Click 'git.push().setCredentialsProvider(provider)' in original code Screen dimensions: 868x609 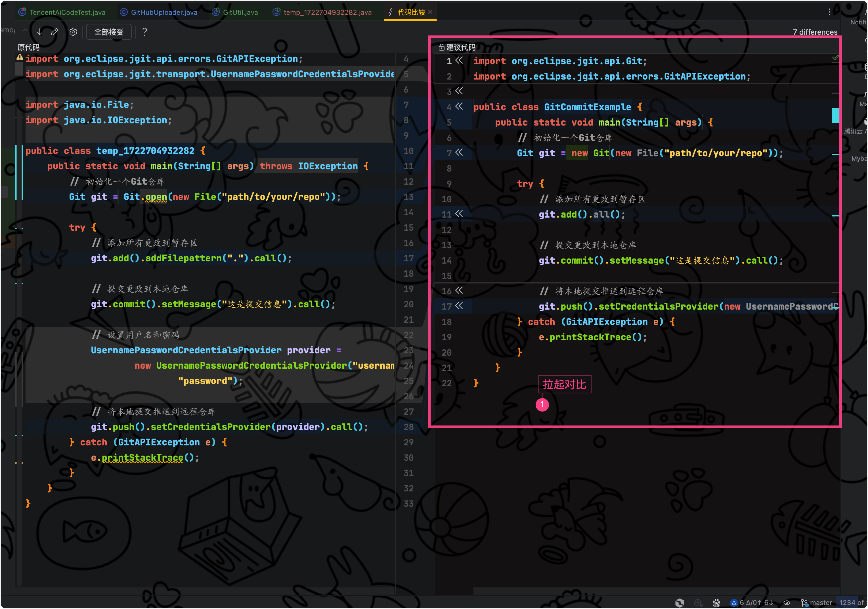point(208,427)
